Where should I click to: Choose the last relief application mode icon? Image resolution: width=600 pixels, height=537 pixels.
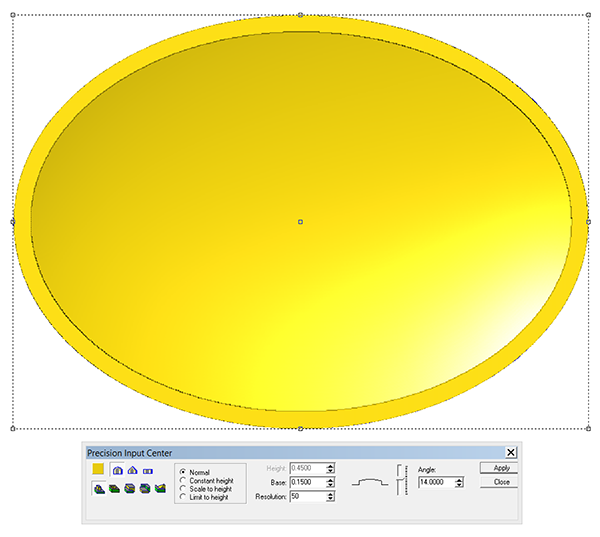160,488
